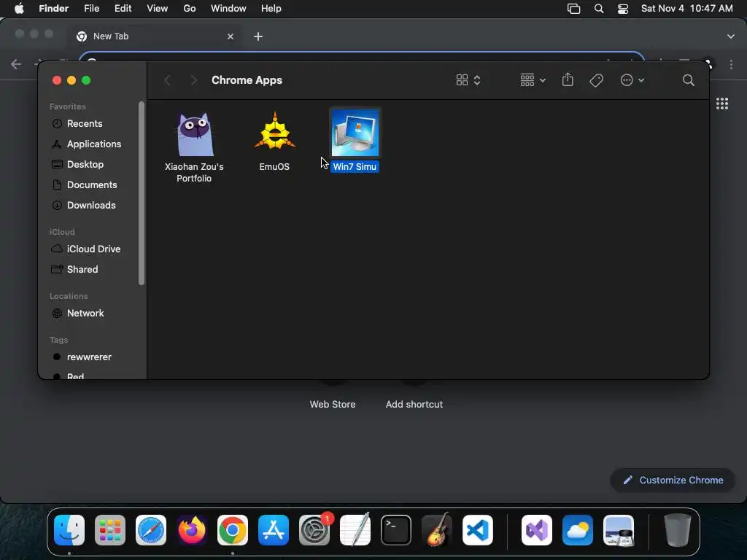Screen dimensions: 747x560
Task: Launch Terminal from the Dock
Action: pos(396,530)
